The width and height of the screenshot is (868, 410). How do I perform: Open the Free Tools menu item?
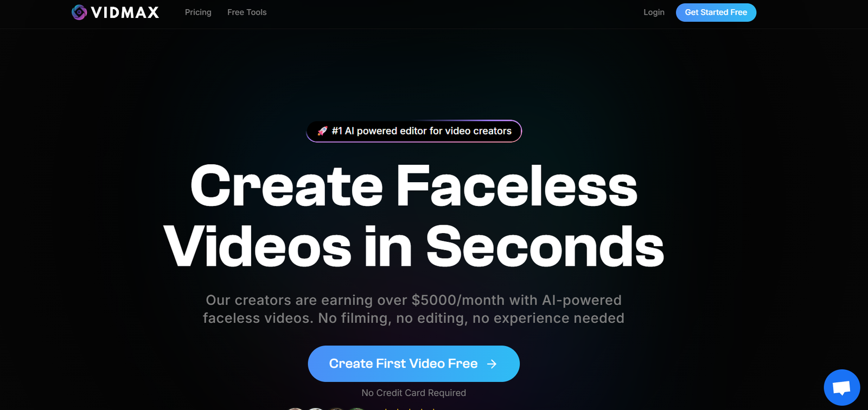247,12
